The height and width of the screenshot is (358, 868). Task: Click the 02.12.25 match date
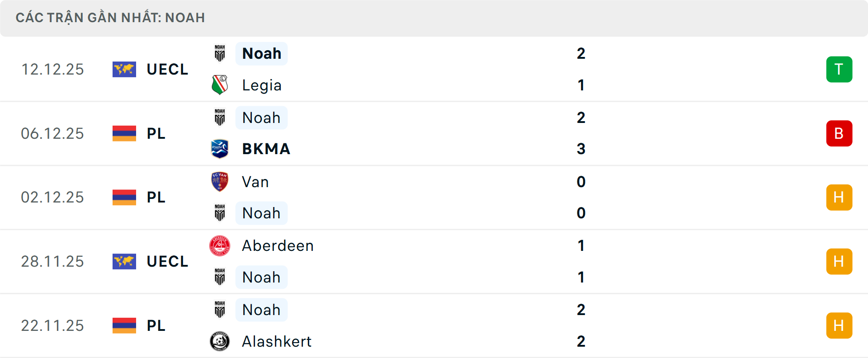[52, 198]
